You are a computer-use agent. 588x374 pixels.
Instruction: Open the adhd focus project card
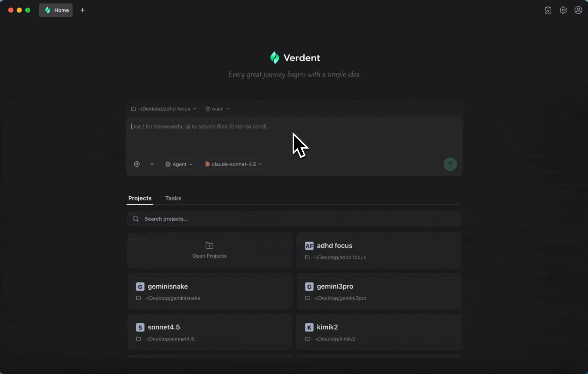[379, 251]
